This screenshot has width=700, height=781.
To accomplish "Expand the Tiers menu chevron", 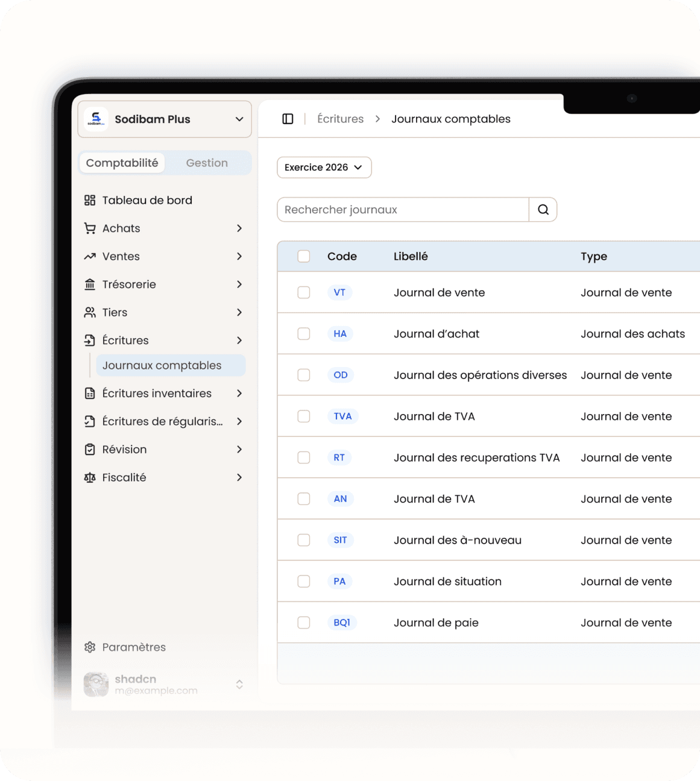I will click(239, 312).
